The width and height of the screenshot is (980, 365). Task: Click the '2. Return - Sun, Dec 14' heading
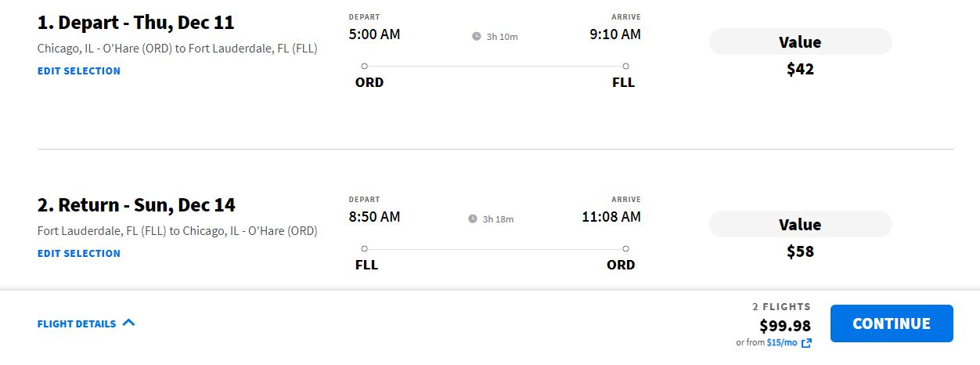136,205
